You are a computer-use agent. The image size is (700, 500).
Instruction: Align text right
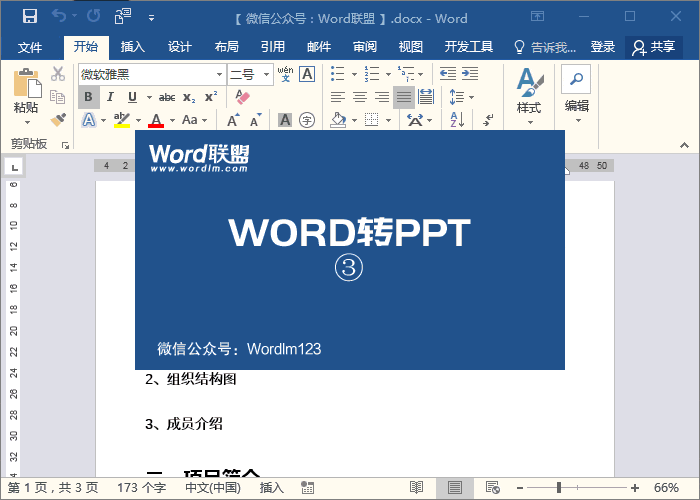tap(382, 97)
